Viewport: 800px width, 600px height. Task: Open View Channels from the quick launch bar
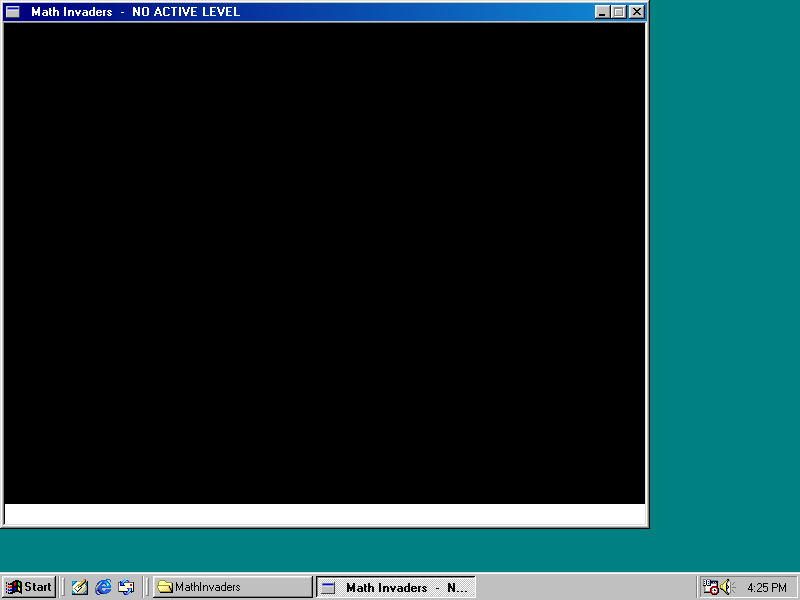tap(126, 587)
